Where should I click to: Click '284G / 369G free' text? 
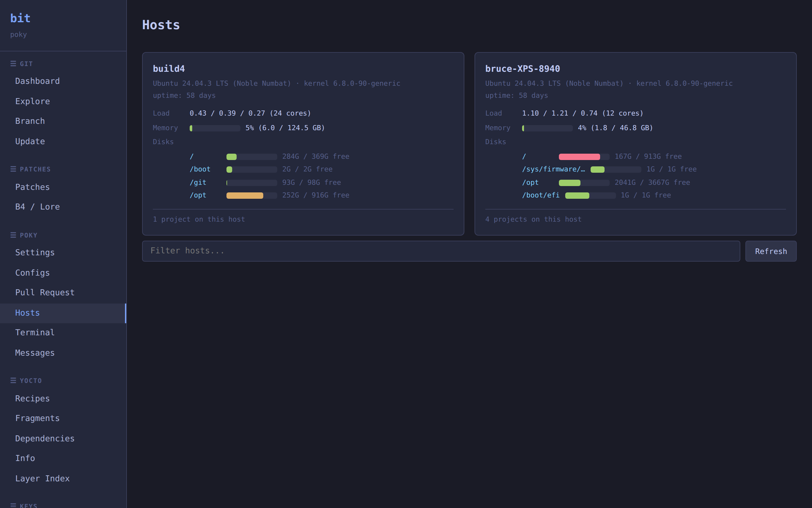[x=316, y=157]
